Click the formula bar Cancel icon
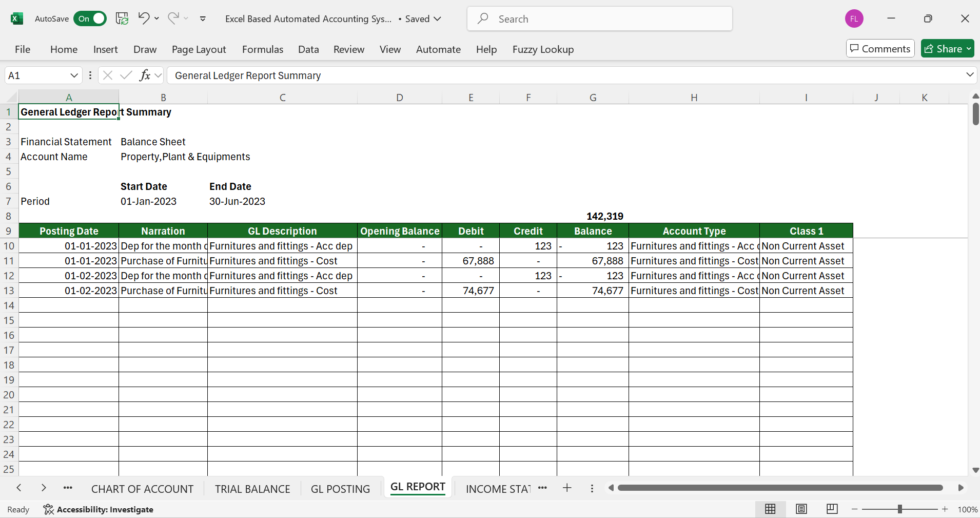The width and height of the screenshot is (980, 518). click(x=108, y=75)
